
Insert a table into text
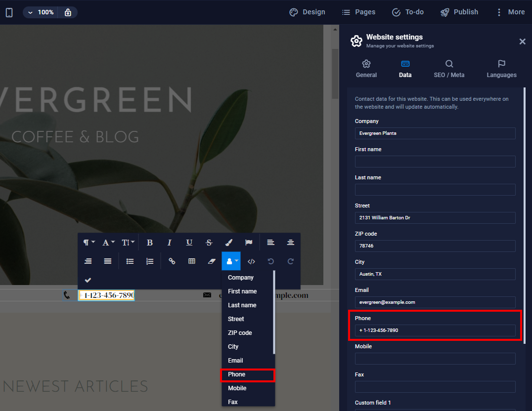tap(192, 261)
